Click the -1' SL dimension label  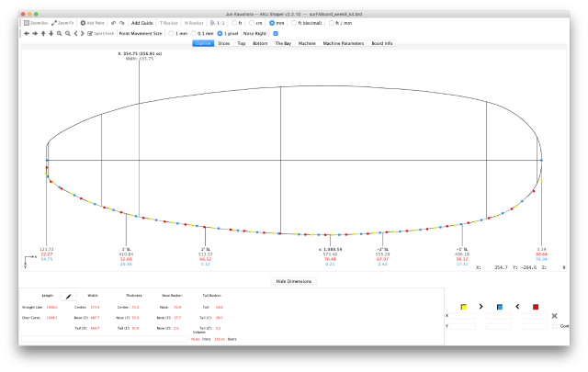[x=462, y=249]
